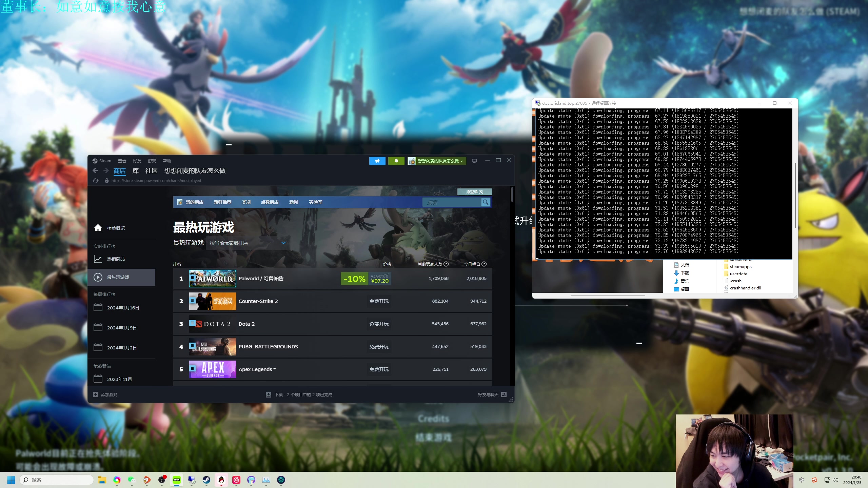Open the Counter-Strike 2 thumbnail
This screenshot has height=488, width=868.
pyautogui.click(x=213, y=301)
